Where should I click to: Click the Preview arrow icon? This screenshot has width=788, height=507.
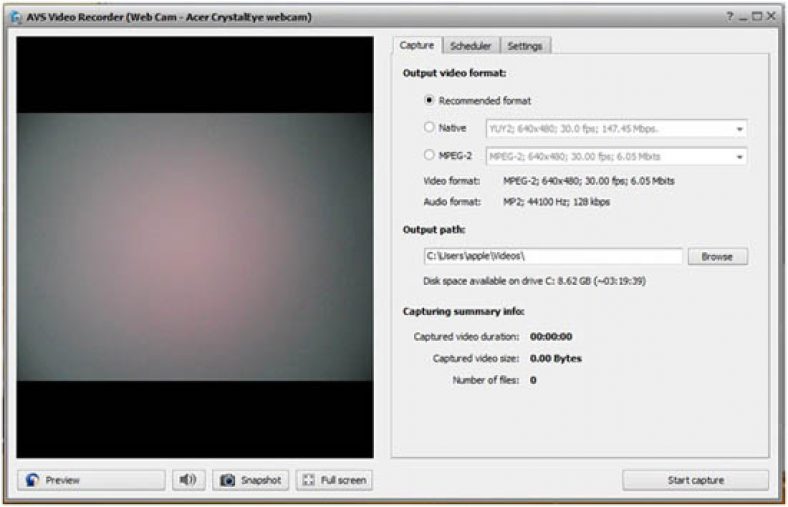33,480
